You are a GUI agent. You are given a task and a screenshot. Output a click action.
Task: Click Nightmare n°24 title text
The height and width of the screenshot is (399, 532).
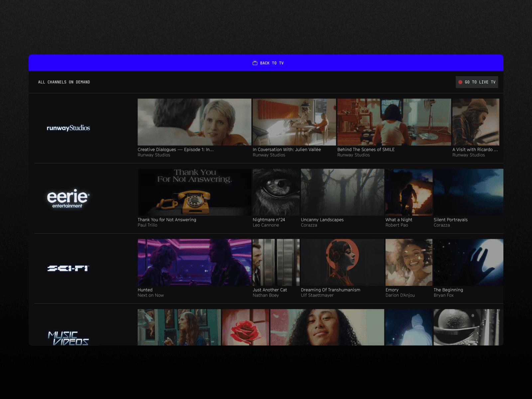[269, 220]
